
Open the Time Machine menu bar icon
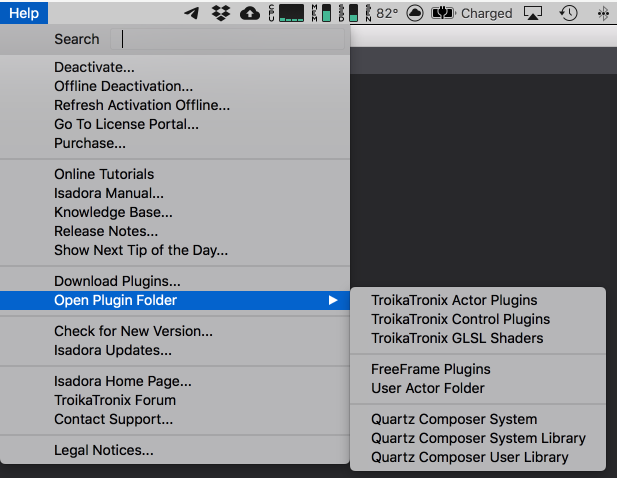[x=569, y=13]
